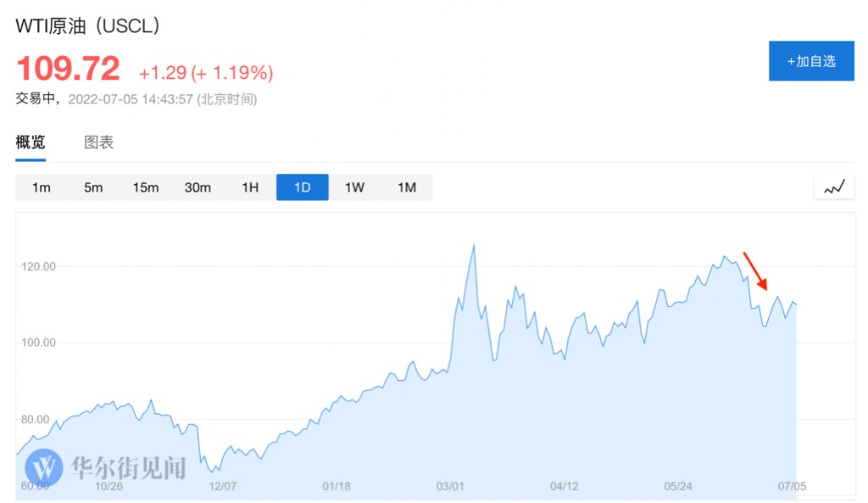Choose the 15m interval
868x503 pixels.
coord(146,187)
